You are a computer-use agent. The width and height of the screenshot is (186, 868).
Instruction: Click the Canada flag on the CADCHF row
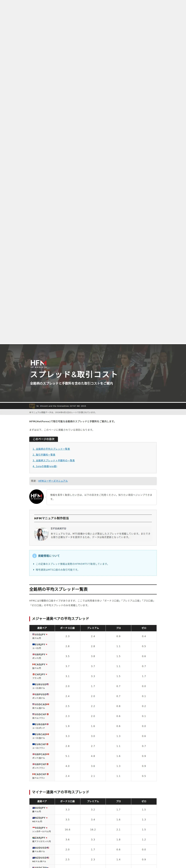34,774
